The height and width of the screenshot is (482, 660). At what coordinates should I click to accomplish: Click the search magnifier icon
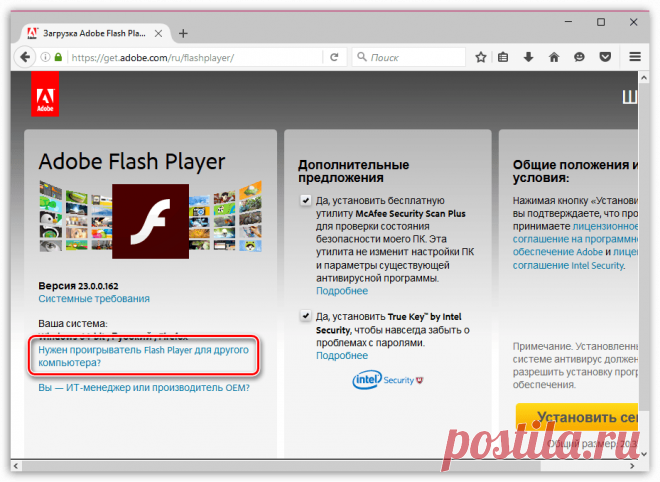[x=362, y=57]
